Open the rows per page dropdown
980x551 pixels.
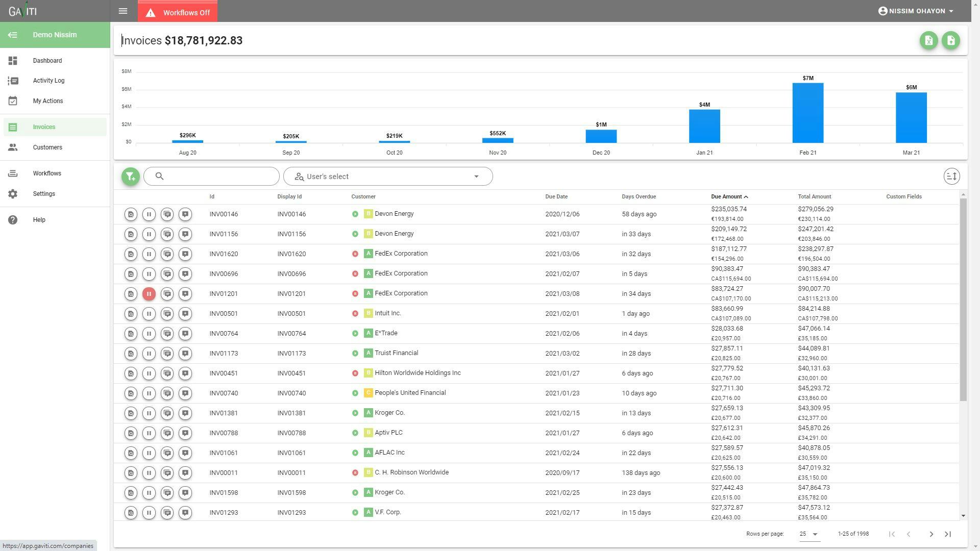pyautogui.click(x=809, y=534)
